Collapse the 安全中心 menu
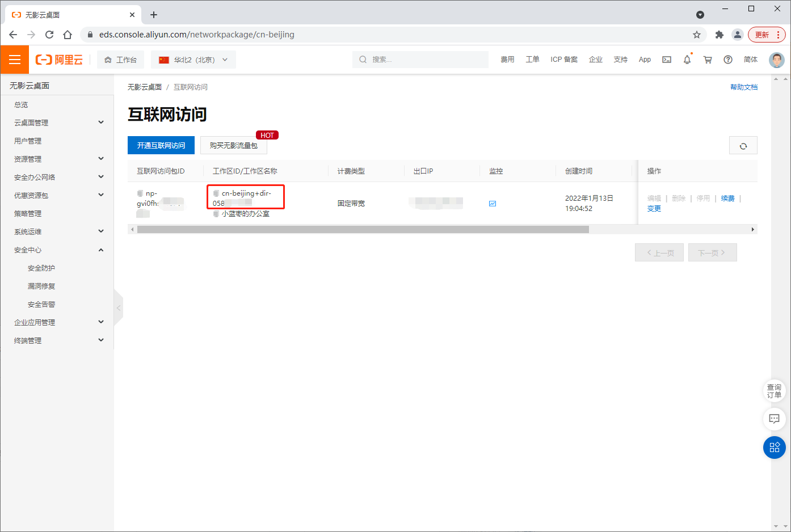791x532 pixels. pyautogui.click(x=57, y=250)
